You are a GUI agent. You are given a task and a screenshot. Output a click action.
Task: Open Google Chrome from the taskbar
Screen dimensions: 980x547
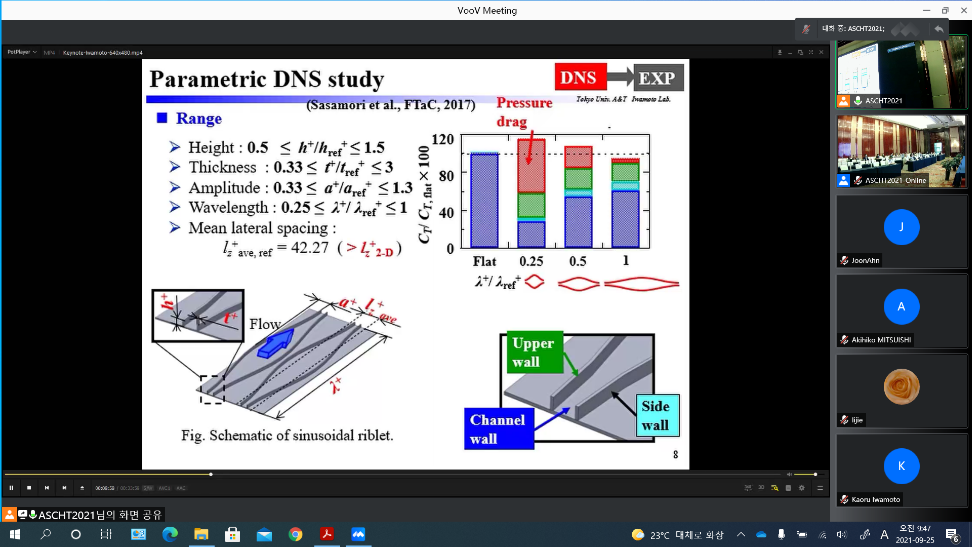295,534
